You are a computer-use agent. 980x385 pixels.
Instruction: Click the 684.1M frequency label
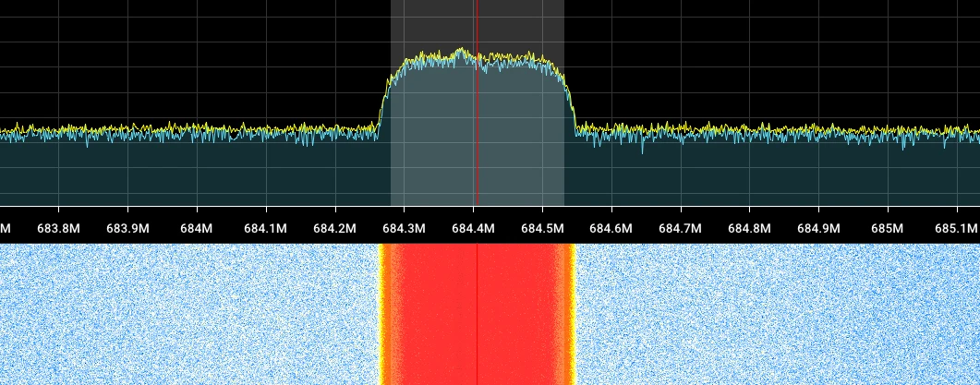click(x=266, y=228)
